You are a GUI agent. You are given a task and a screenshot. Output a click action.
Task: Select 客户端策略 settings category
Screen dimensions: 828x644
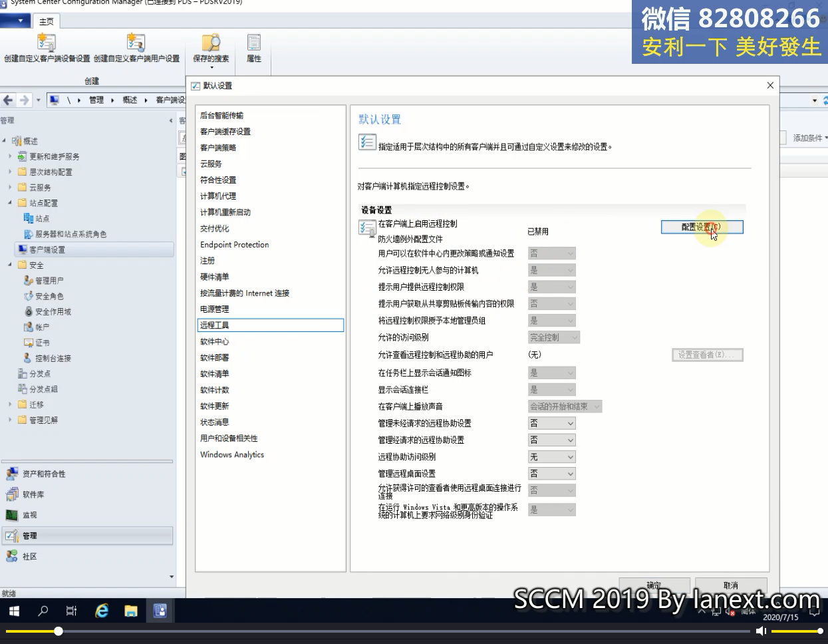218,148
